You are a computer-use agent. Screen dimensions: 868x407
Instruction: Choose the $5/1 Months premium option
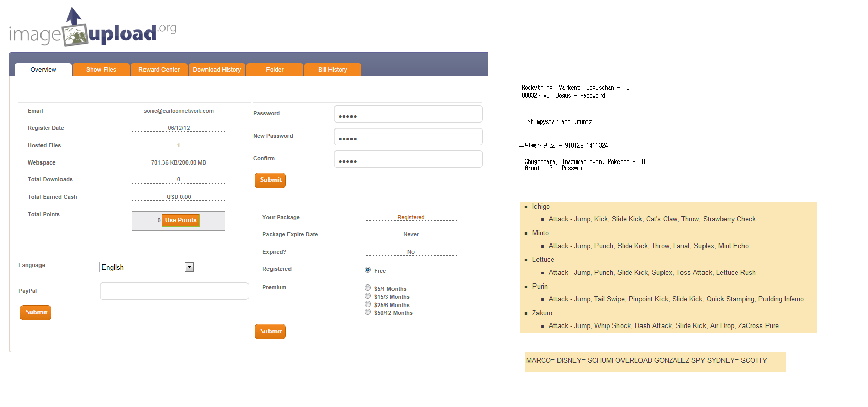(368, 288)
